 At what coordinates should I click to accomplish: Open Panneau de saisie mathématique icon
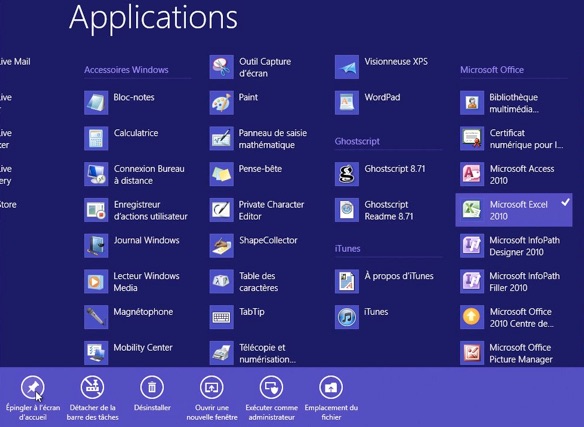click(222, 138)
